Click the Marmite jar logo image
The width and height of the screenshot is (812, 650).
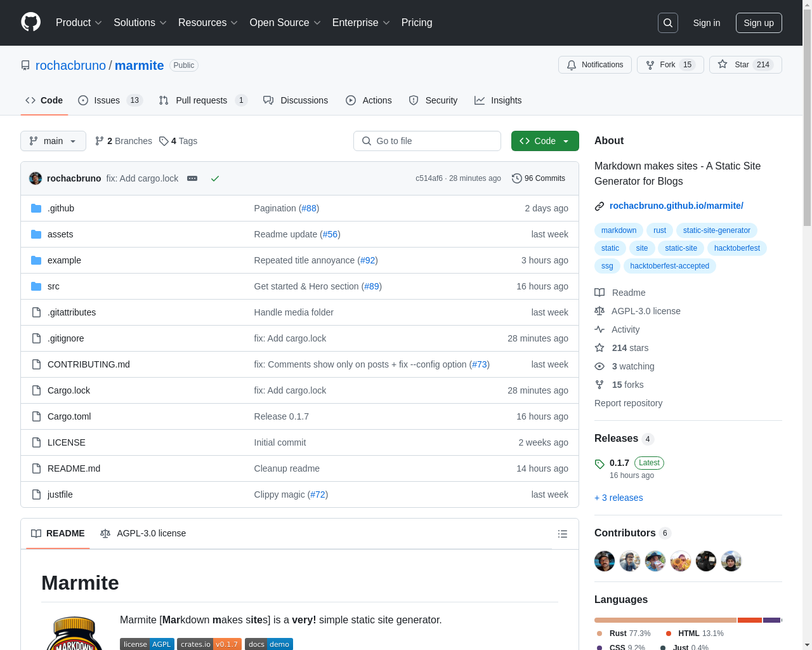pos(75,633)
